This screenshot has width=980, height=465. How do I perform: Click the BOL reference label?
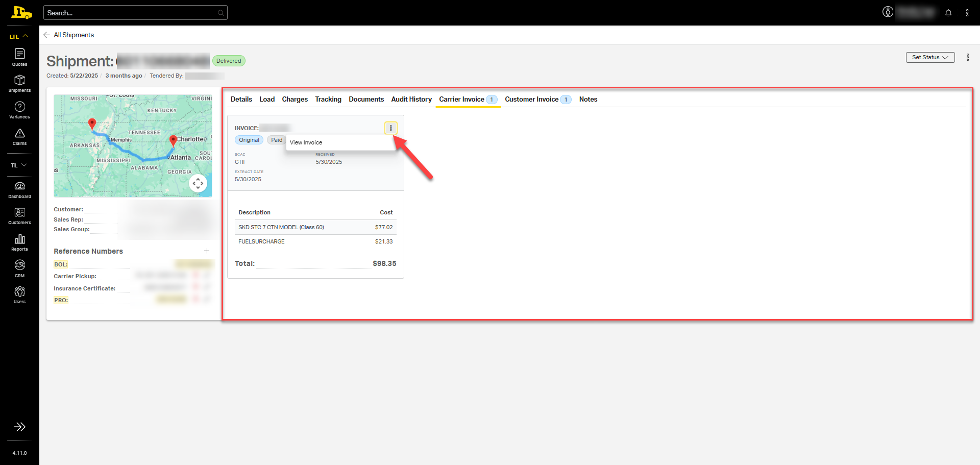click(61, 264)
